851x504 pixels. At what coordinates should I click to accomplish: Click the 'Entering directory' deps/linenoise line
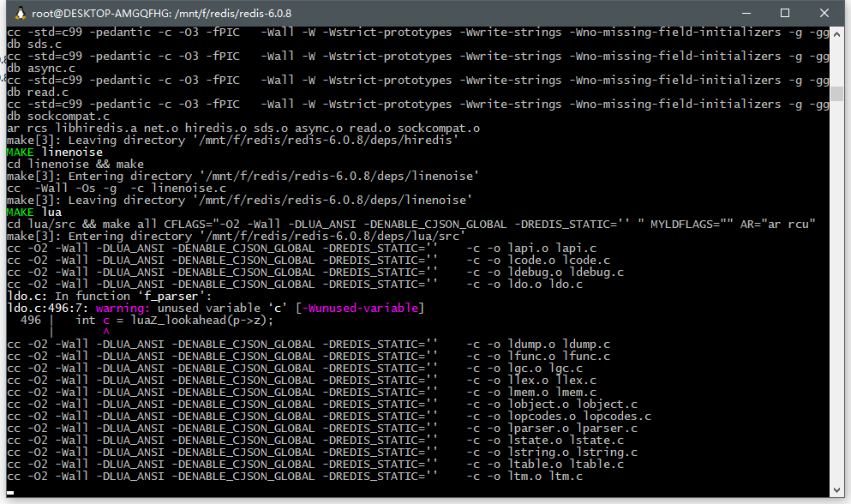point(243,176)
